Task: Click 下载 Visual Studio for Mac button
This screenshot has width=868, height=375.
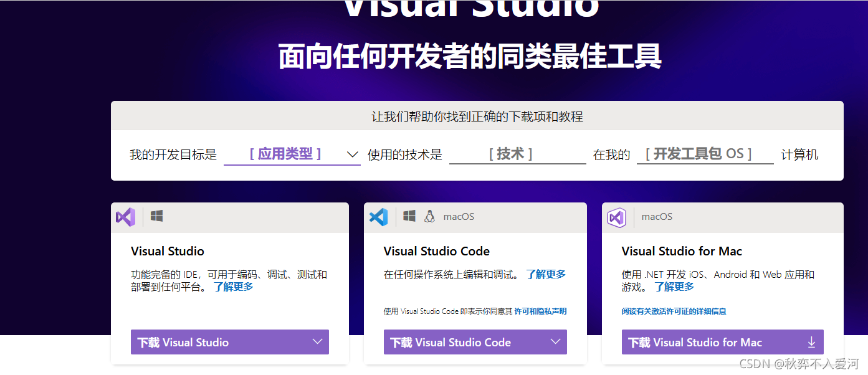Action: (723, 342)
